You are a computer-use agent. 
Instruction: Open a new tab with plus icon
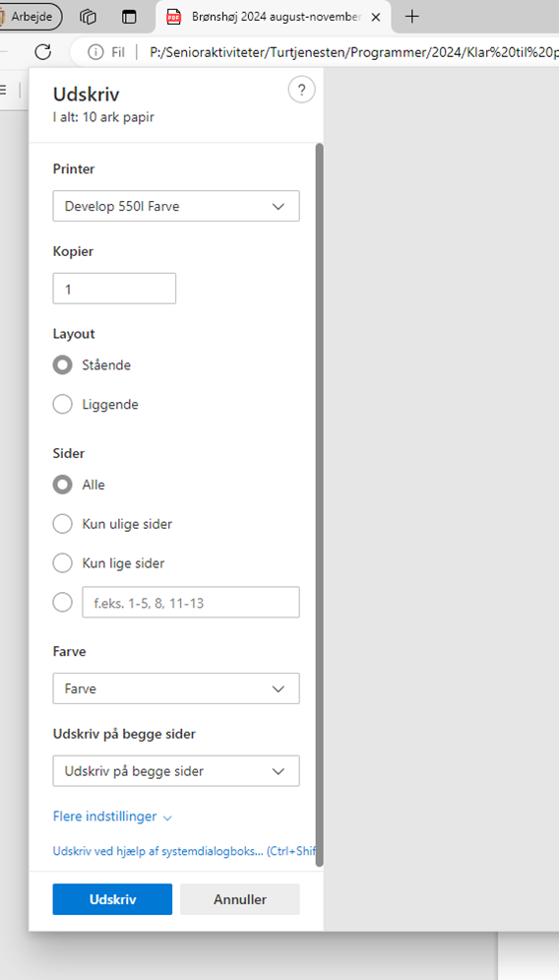411,17
